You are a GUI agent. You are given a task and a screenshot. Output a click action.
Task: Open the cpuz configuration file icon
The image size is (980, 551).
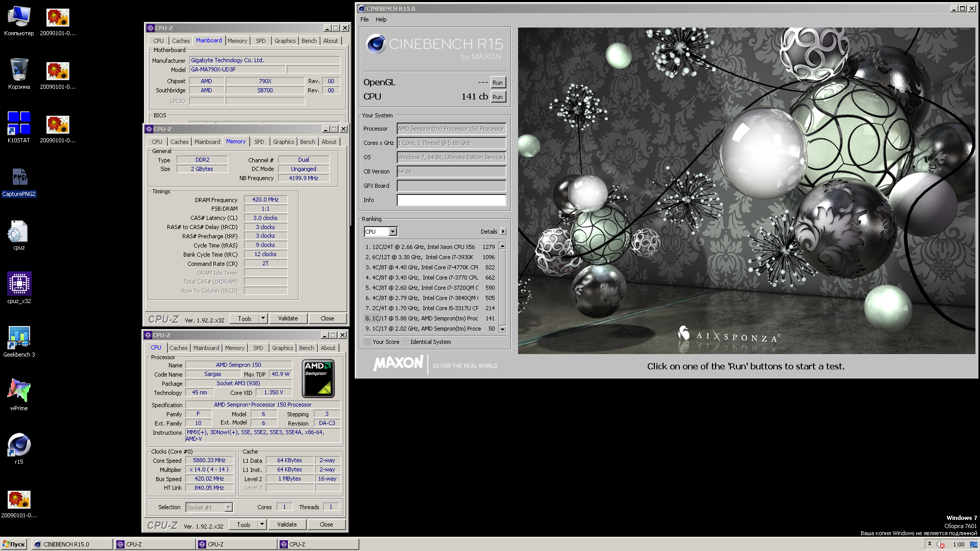19,235
